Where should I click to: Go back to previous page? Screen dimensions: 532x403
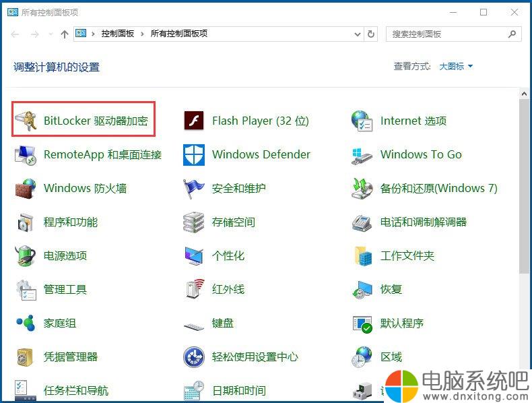15,34
